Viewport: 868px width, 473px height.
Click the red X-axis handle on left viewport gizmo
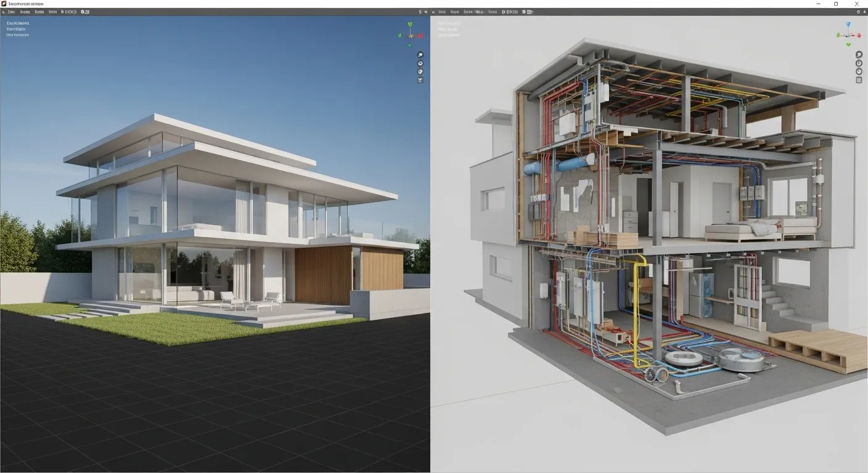pyautogui.click(x=420, y=35)
